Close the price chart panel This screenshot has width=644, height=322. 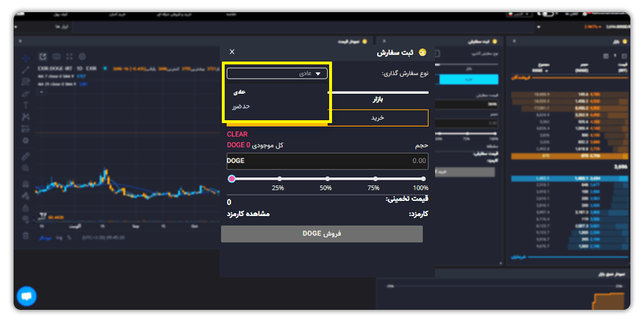coord(20,42)
